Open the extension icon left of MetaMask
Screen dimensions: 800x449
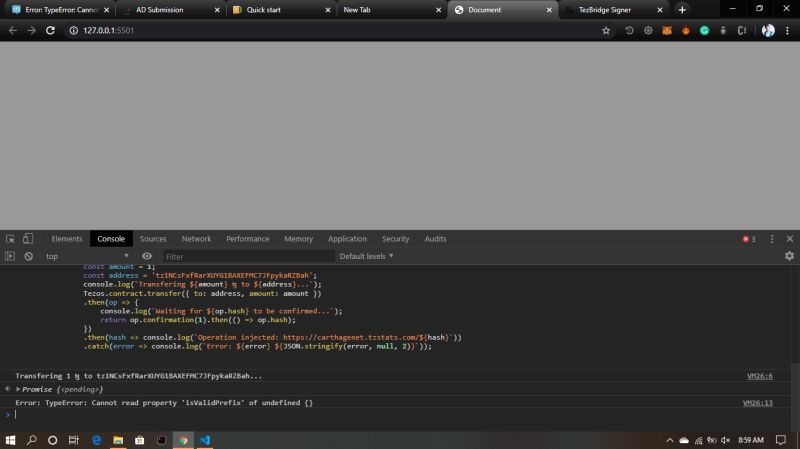click(x=648, y=31)
